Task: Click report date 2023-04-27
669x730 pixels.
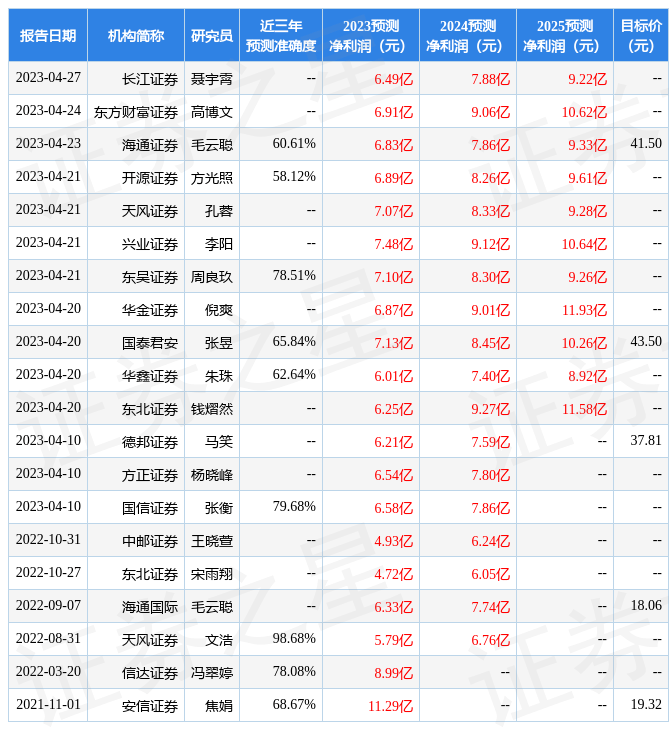Action: pos(48,77)
